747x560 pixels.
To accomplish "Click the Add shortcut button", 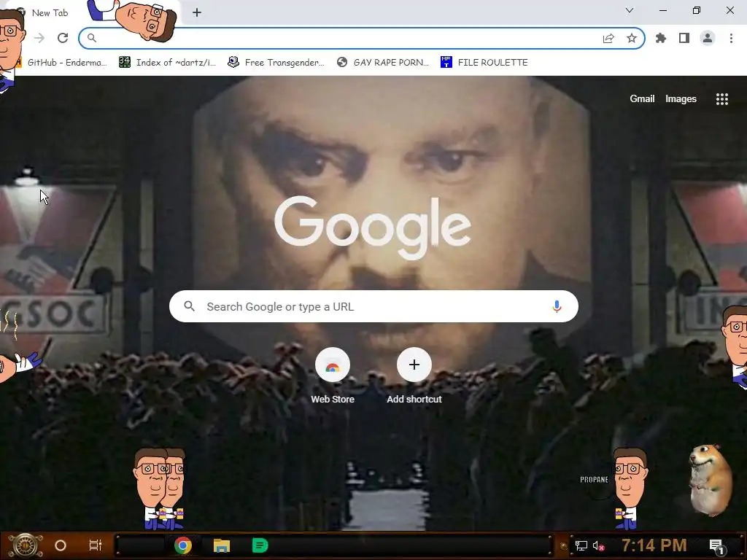I will pyautogui.click(x=414, y=376).
